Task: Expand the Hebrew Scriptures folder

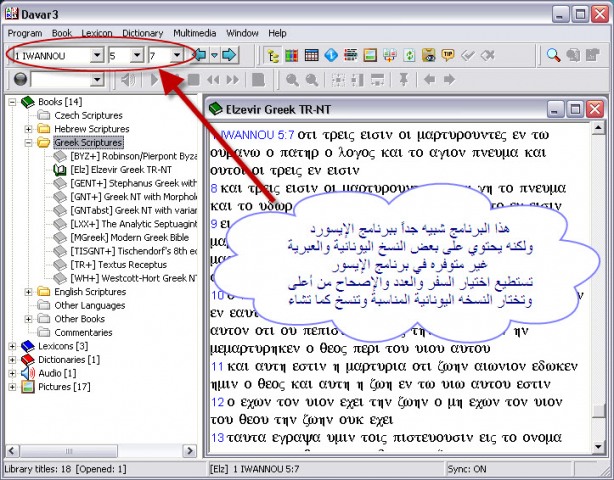Action: tap(29, 129)
